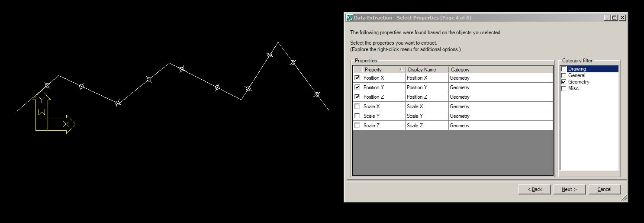Sort by the Display Name column header
Screen dimensions: 644x223
point(427,70)
